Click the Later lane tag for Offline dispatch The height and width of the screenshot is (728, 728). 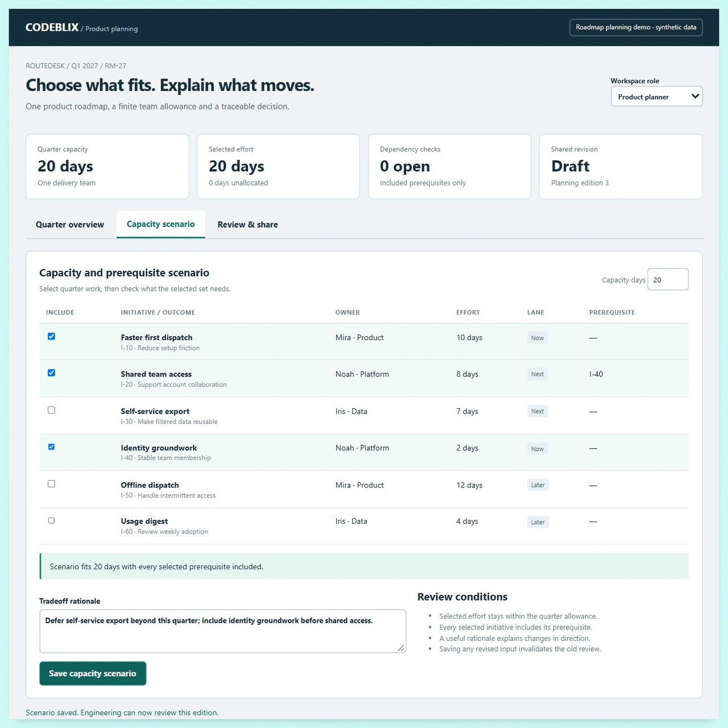click(538, 485)
